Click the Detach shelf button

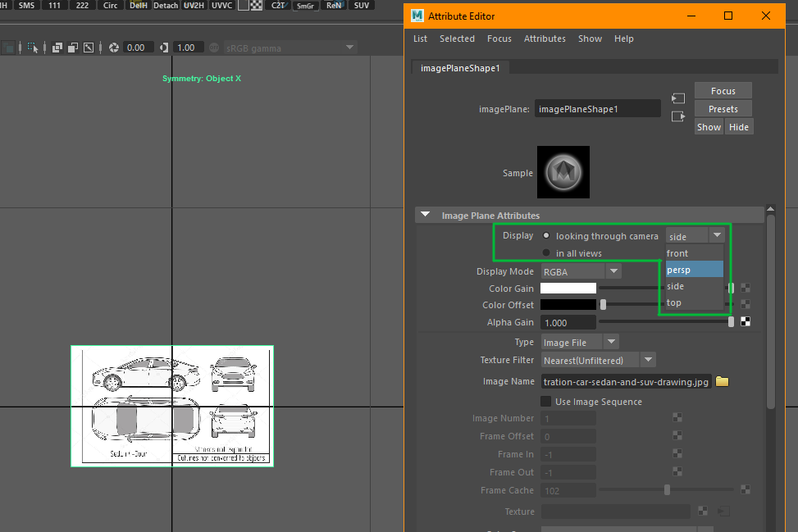166,5
